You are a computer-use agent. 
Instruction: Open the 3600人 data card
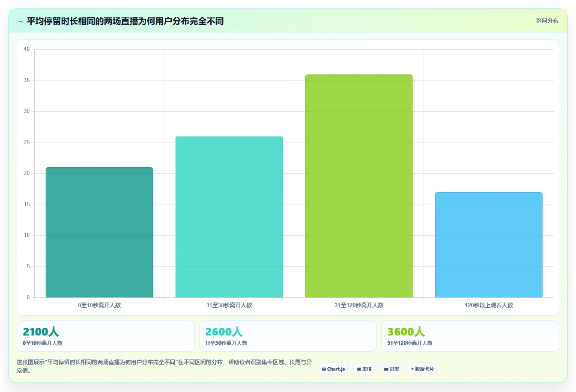[470, 336]
